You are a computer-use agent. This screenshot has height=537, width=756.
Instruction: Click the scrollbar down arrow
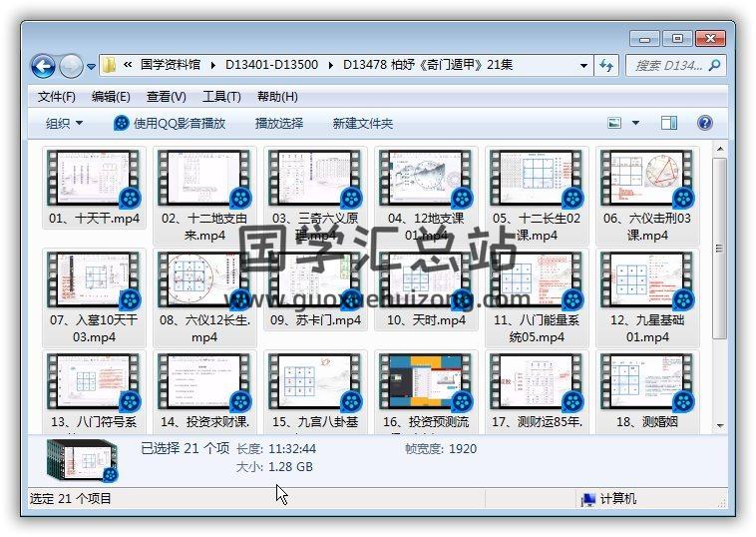(x=720, y=425)
